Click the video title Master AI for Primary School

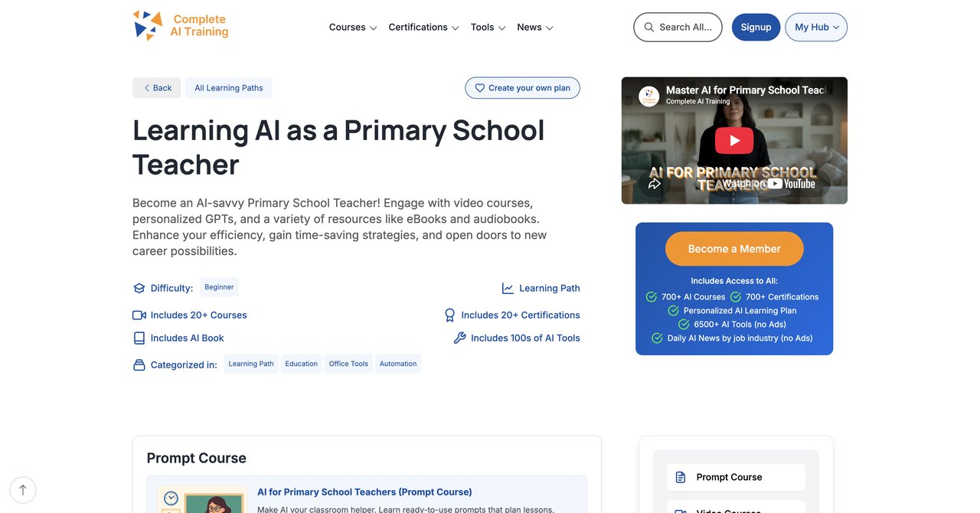tap(745, 90)
